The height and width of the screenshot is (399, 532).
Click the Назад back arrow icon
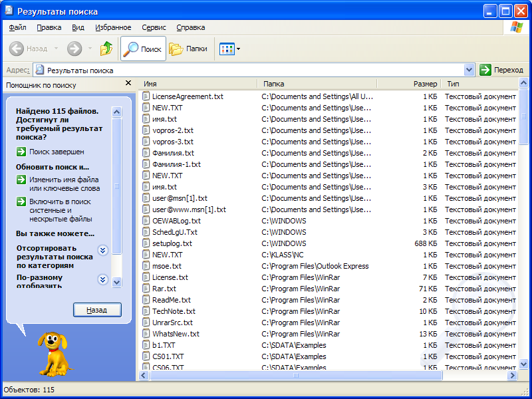pos(16,49)
